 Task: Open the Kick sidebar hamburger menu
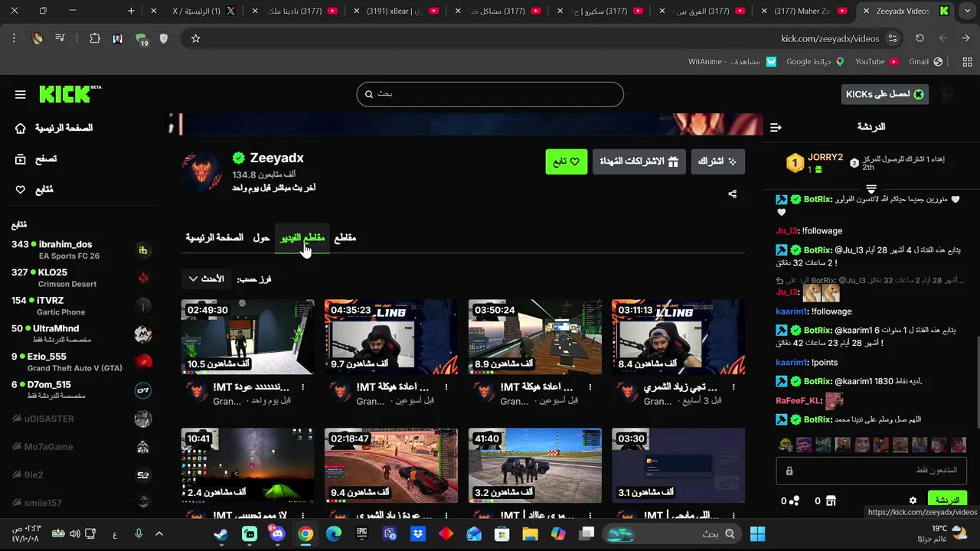(x=21, y=94)
